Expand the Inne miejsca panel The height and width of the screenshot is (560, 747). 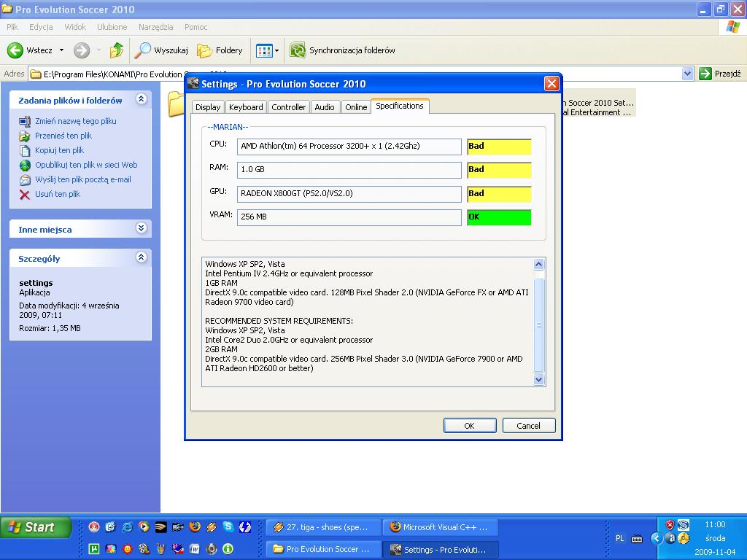click(x=141, y=227)
